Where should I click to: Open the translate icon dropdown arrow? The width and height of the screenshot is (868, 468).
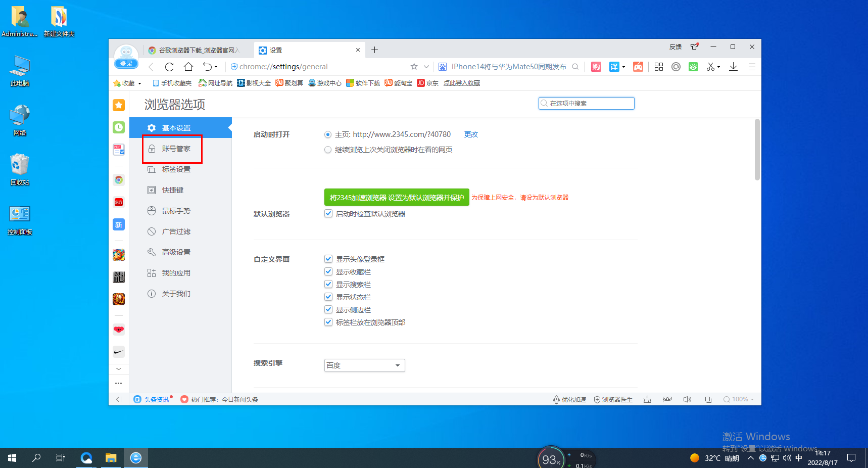click(623, 67)
